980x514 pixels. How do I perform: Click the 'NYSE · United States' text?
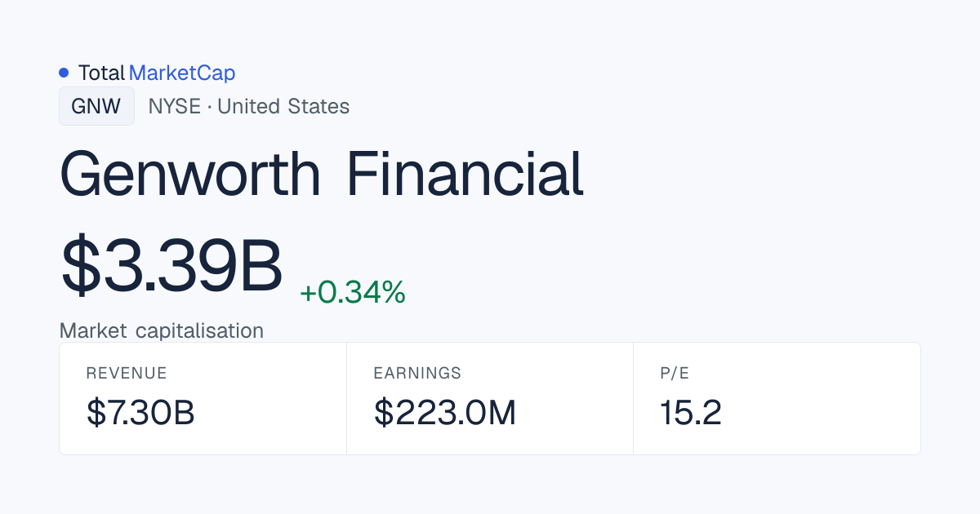point(249,106)
